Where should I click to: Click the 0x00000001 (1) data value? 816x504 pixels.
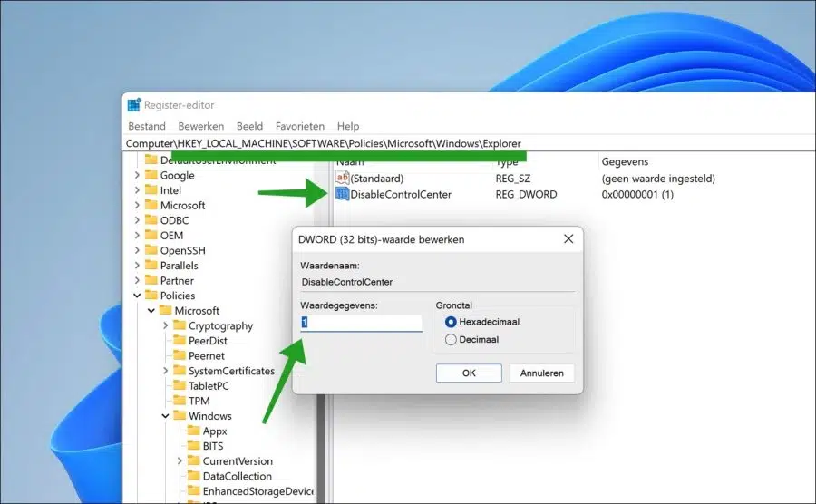coord(637,195)
